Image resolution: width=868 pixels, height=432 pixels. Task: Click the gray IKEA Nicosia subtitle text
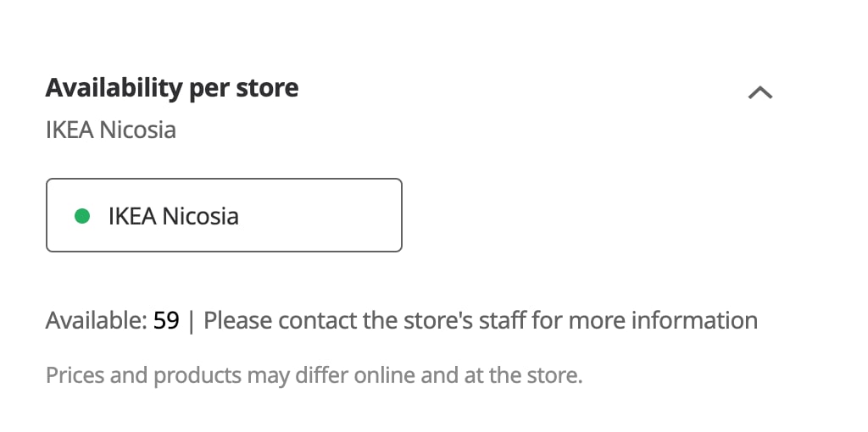(111, 130)
